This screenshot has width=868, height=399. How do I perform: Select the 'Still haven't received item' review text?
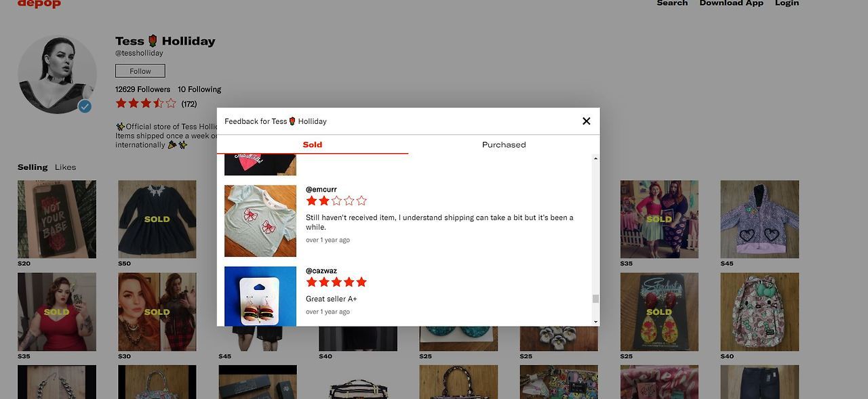[439, 222]
